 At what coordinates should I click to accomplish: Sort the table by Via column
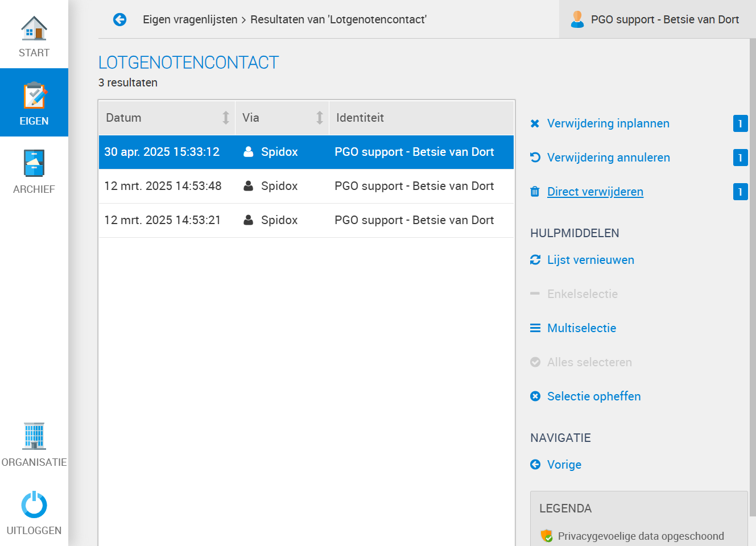282,118
